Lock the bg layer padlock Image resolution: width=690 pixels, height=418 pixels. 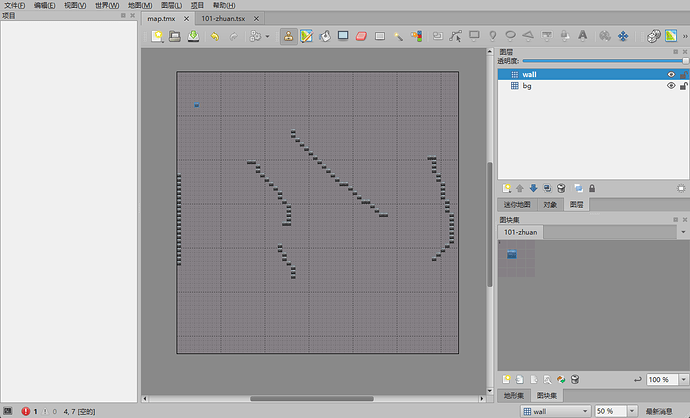click(x=683, y=86)
